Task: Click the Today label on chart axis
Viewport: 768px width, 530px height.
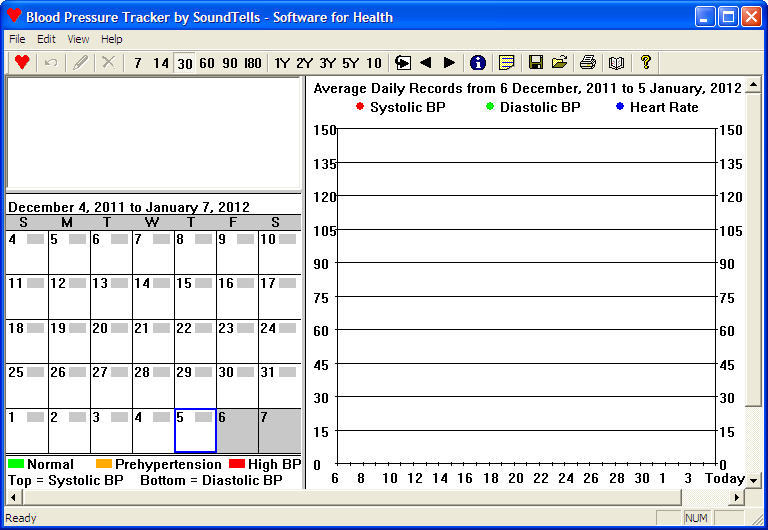Action: (x=725, y=478)
